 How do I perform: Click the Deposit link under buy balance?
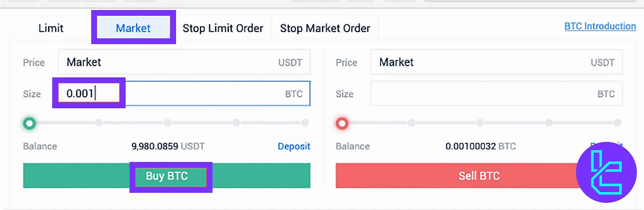click(294, 146)
